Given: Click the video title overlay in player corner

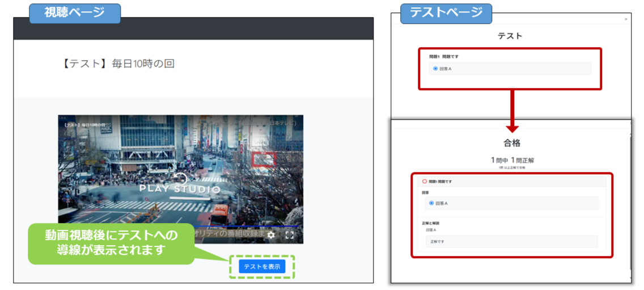Looking at the screenshot, I should (x=84, y=124).
